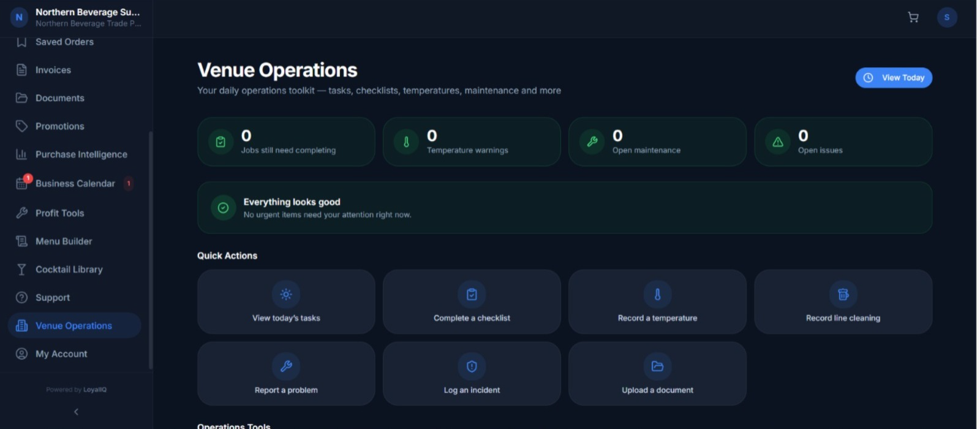
Task: Click the Everything looks good status text
Action: tap(292, 202)
